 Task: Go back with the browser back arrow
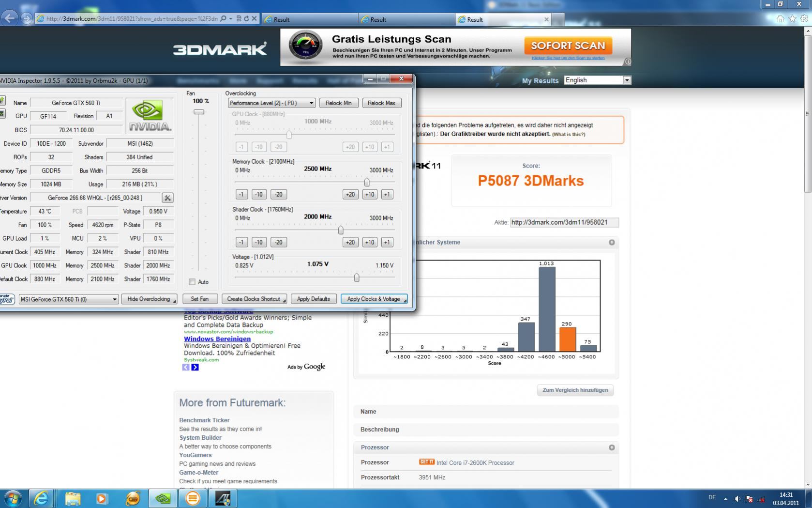tap(9, 18)
